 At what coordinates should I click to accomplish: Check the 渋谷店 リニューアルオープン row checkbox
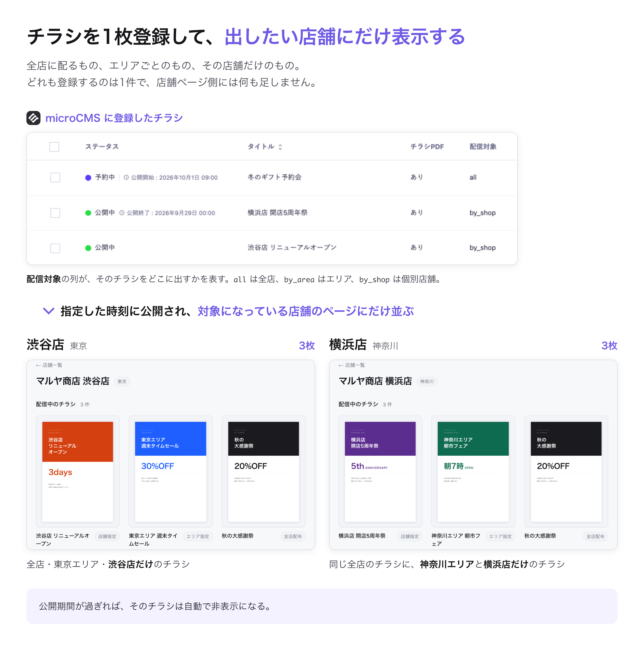pyautogui.click(x=55, y=248)
